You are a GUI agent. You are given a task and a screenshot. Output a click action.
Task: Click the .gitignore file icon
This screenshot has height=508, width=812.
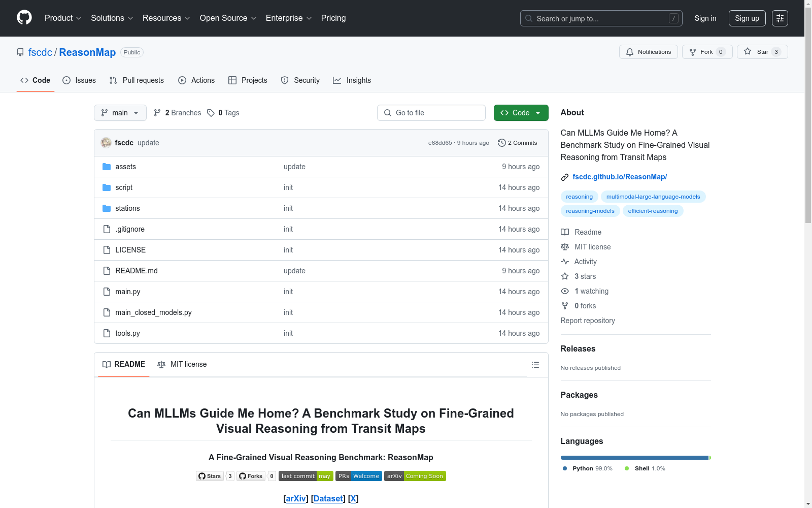click(107, 229)
